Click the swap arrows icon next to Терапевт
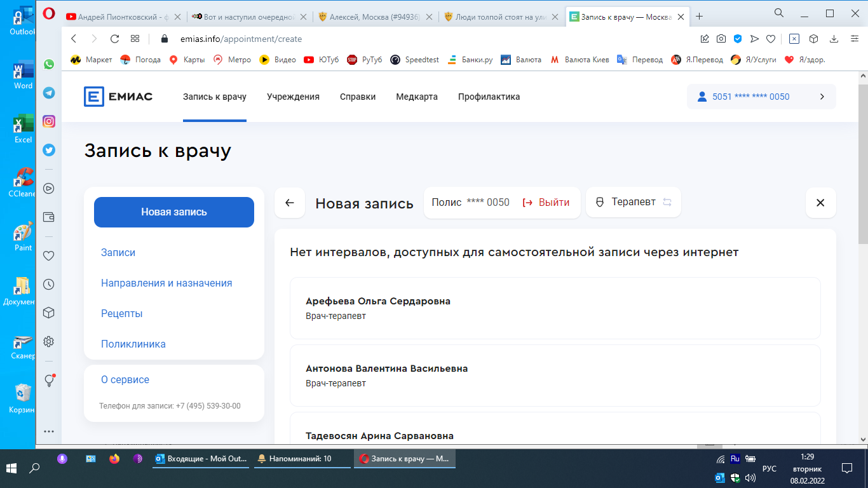 (x=667, y=203)
